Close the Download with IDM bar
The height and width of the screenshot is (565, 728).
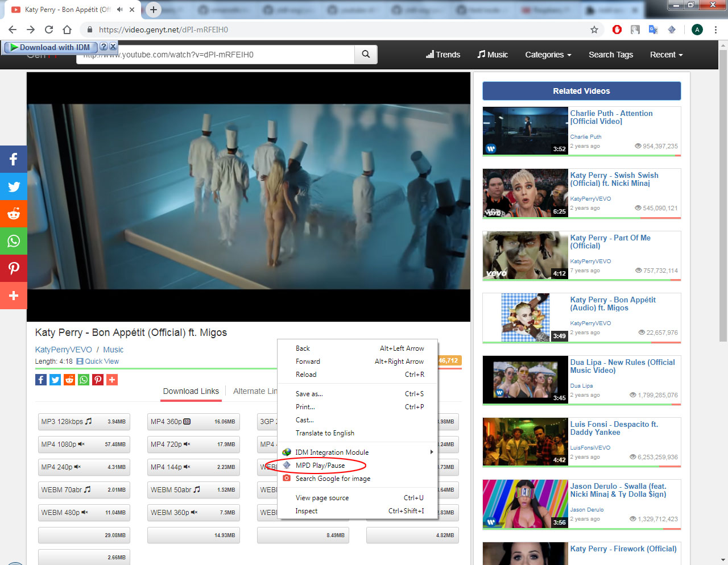113,47
